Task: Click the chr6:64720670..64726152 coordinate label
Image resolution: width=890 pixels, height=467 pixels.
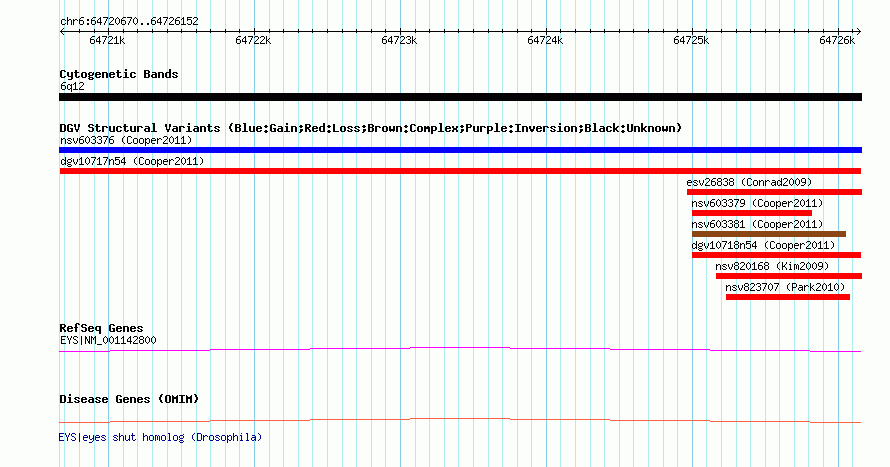Action: pos(129,22)
